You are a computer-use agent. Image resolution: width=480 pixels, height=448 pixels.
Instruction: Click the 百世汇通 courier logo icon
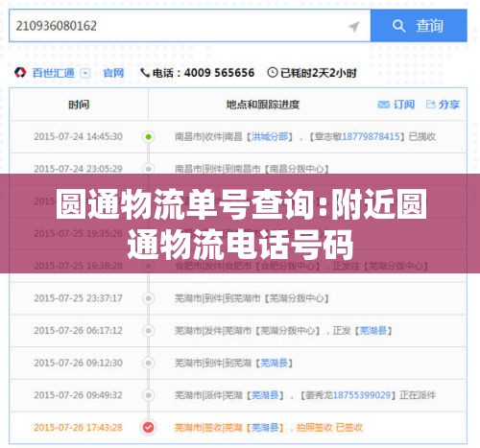click(20, 73)
